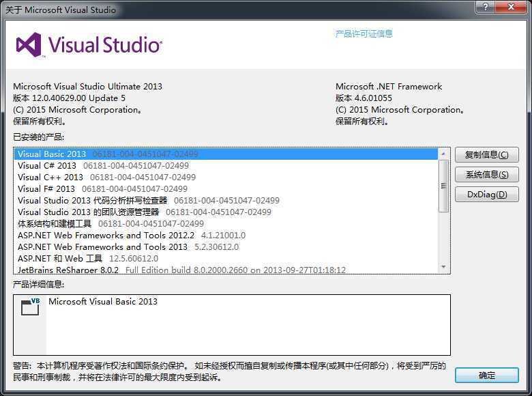
Task: Open the 产品许可证信息 link
Action: coord(364,33)
